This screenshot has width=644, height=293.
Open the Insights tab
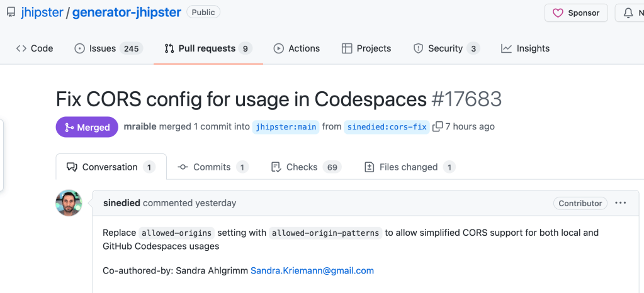[x=525, y=48]
